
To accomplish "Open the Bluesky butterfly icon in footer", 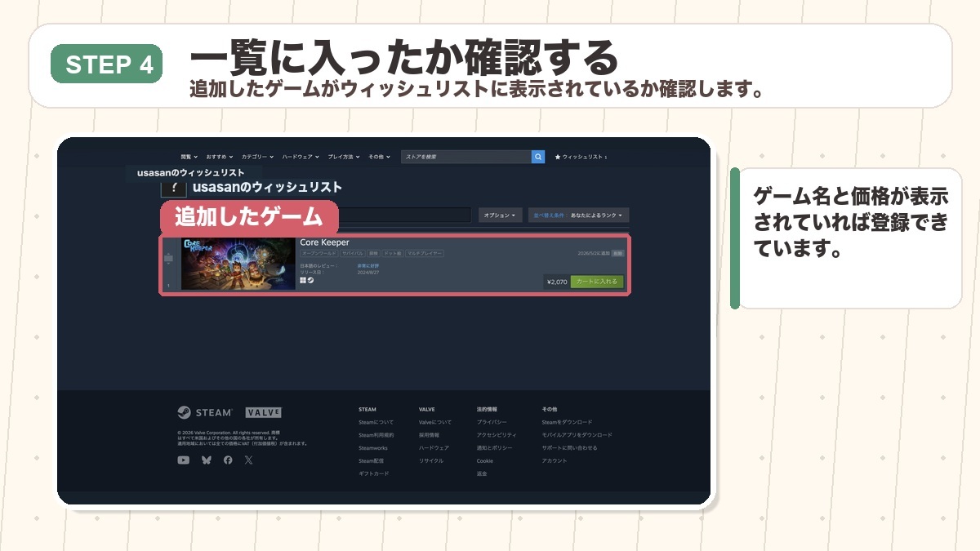I will (206, 460).
